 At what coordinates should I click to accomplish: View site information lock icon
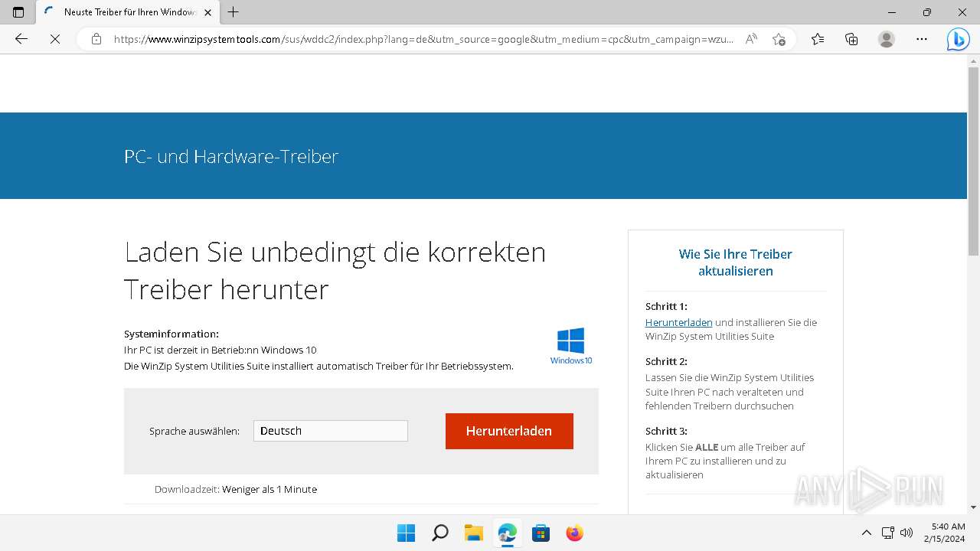click(96, 39)
